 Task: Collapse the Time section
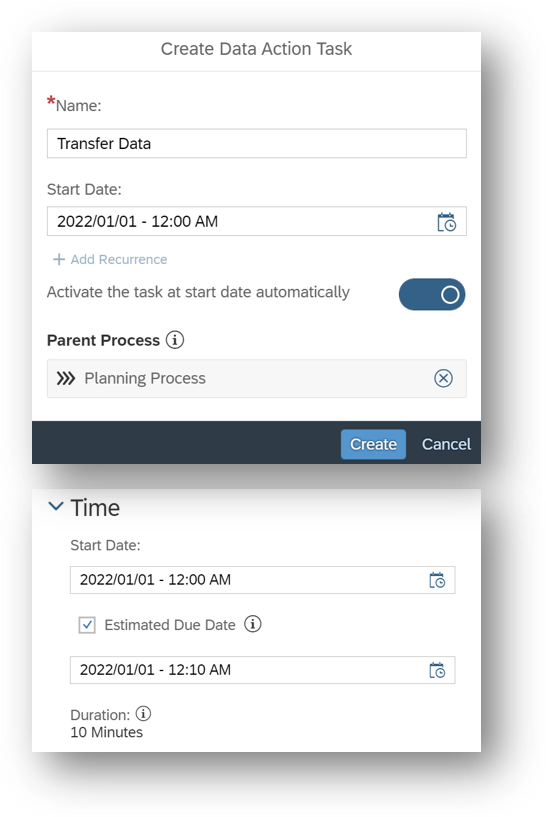click(56, 506)
